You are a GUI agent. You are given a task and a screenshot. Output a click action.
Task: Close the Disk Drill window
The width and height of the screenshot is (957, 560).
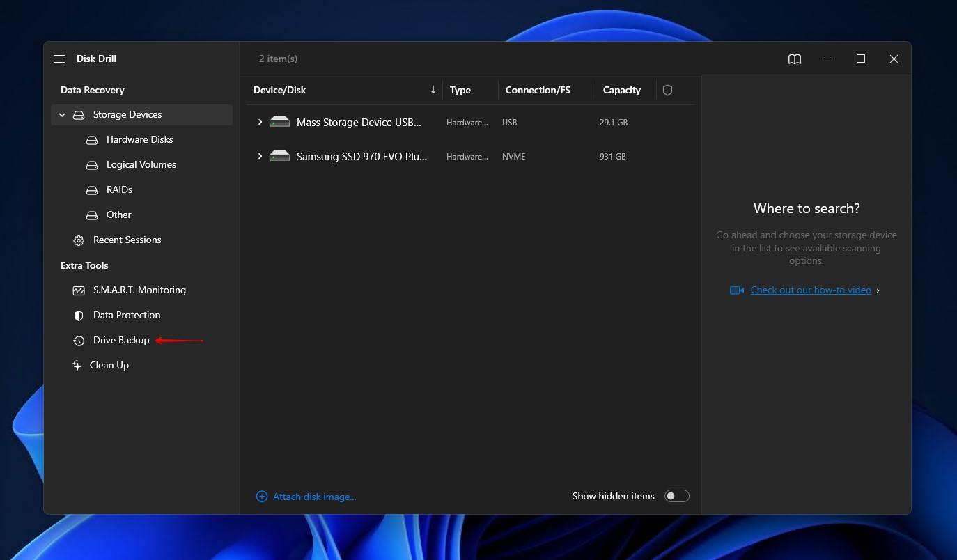pyautogui.click(x=894, y=59)
